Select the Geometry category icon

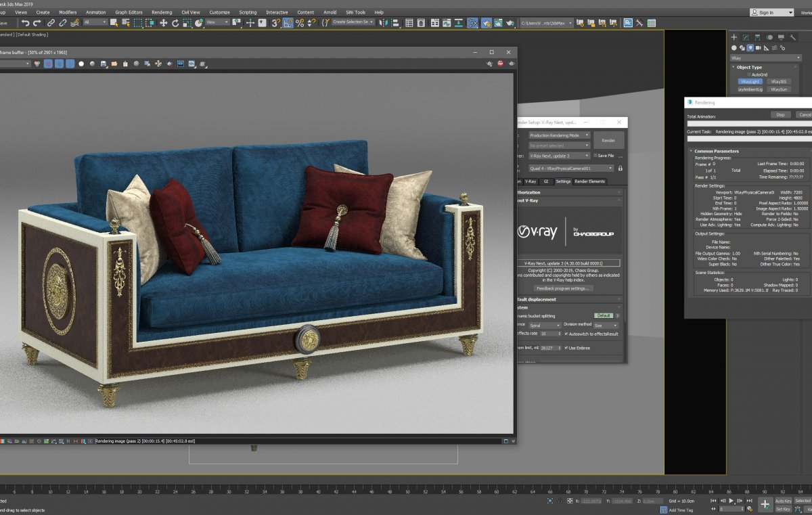734,48
